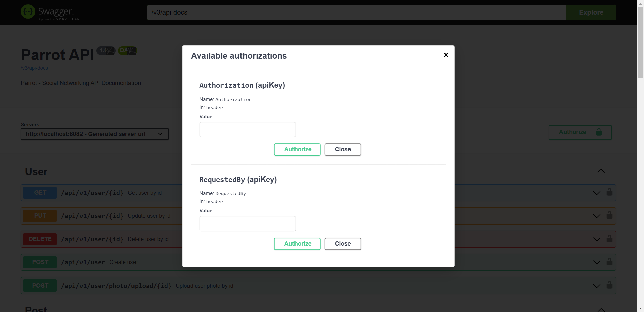Click the lock icon on GET /api/v1/user/{id}

[x=610, y=192]
